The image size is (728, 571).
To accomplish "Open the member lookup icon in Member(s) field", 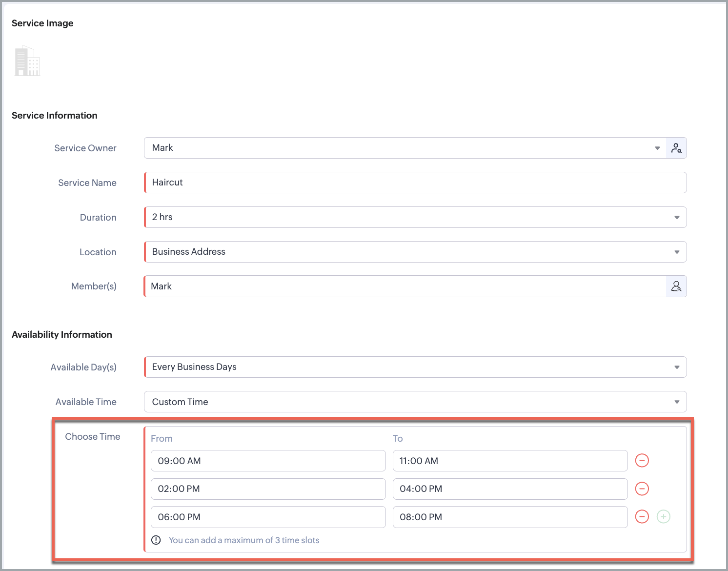I will tap(676, 286).
